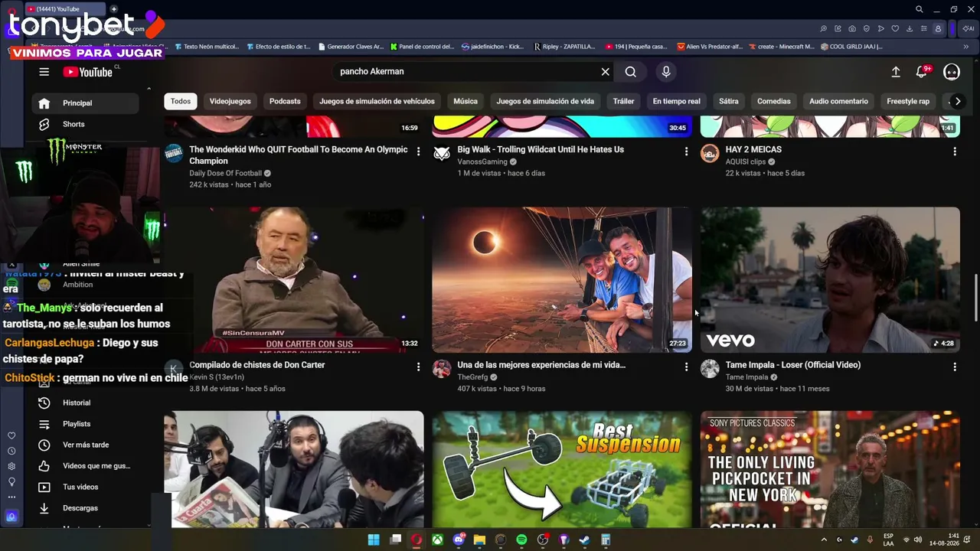The image size is (980, 551).
Task: Go to the YouTube home logo
Action: (87, 72)
